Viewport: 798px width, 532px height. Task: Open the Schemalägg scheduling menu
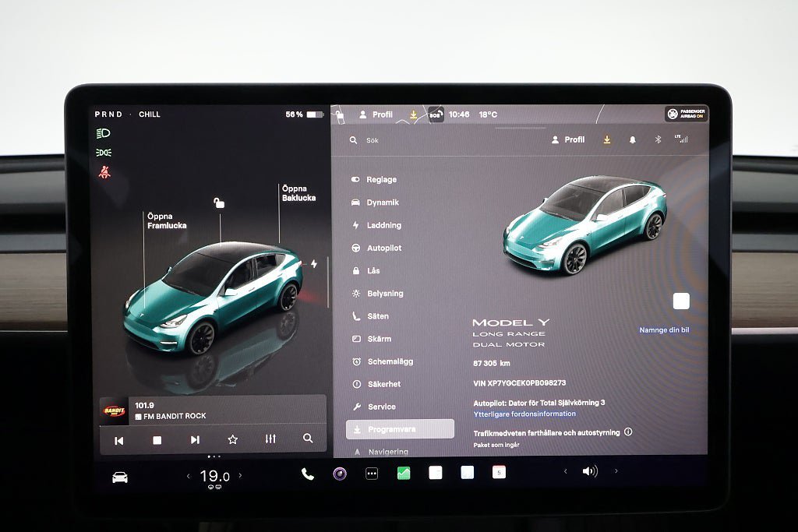coord(383,361)
